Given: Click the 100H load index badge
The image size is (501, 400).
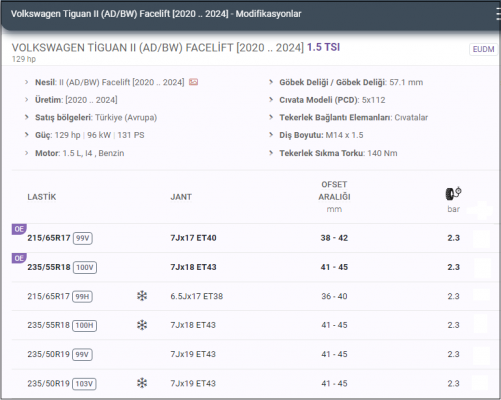Looking at the screenshot, I should [85, 325].
